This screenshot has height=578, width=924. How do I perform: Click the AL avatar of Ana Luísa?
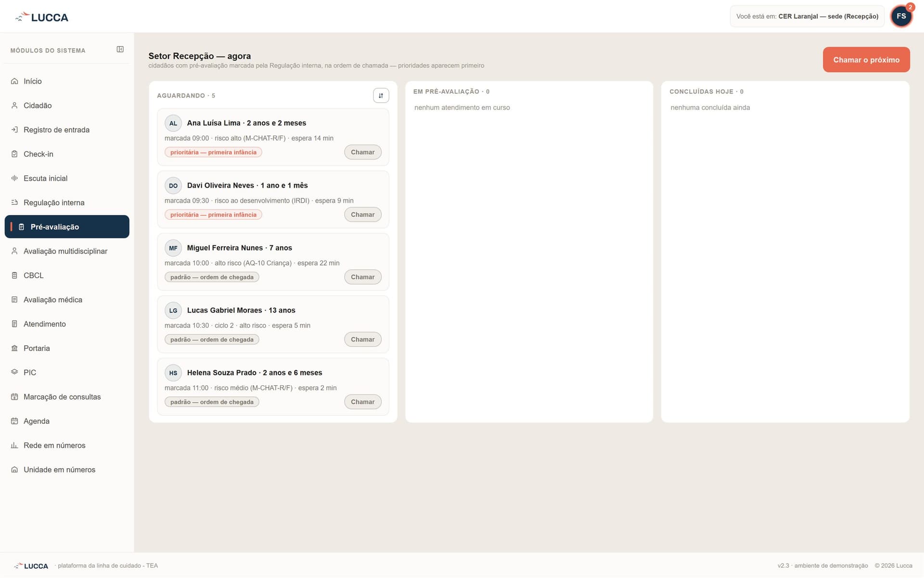click(173, 123)
